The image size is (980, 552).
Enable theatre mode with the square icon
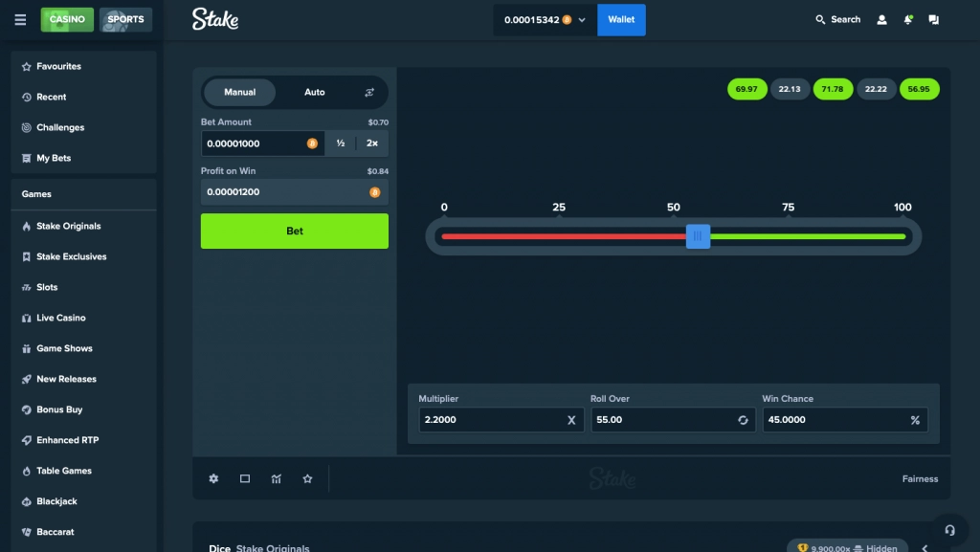(x=245, y=478)
